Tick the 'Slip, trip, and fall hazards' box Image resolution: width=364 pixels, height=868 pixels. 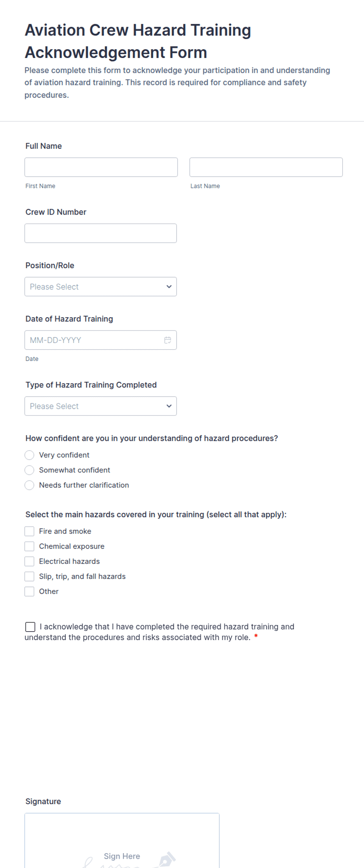click(29, 576)
